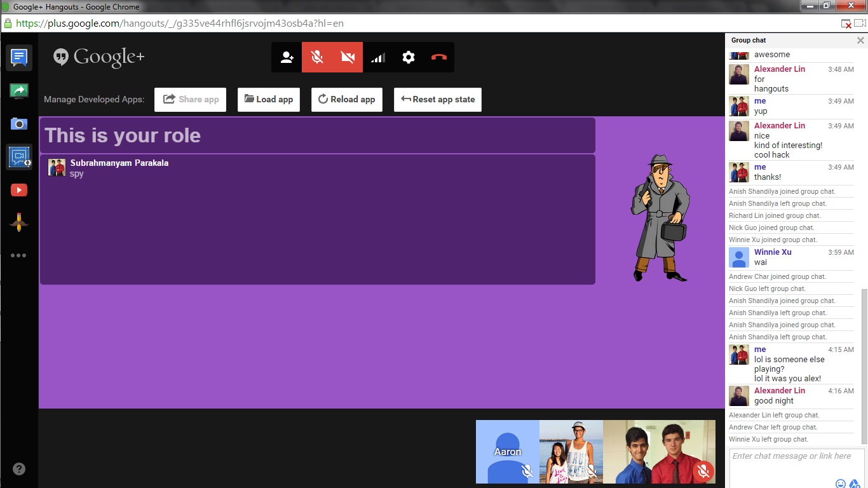Click the Alexander Lin sender name at 3:48 AM

tap(780, 69)
